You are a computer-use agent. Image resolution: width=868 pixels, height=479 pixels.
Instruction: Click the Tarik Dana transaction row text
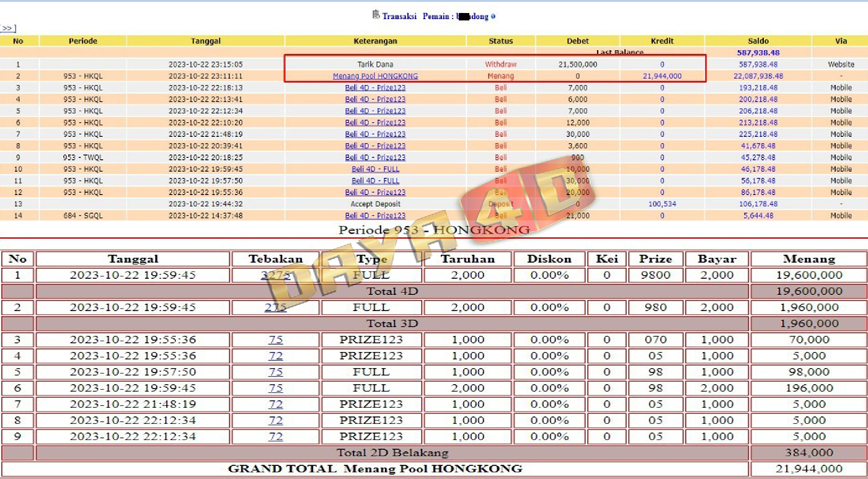[375, 64]
